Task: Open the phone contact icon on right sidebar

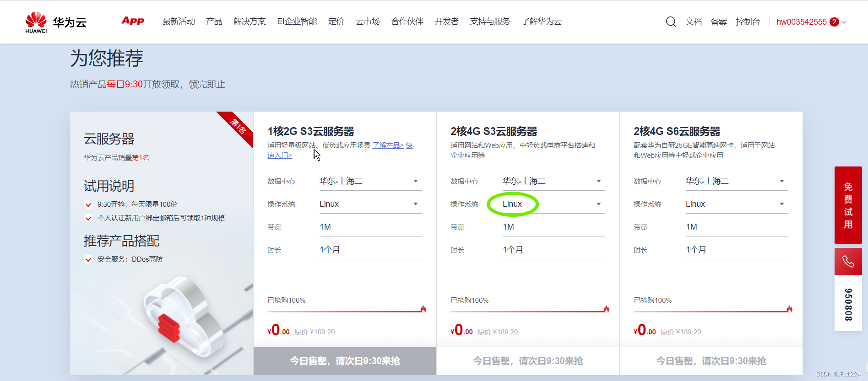Action: pyautogui.click(x=848, y=262)
